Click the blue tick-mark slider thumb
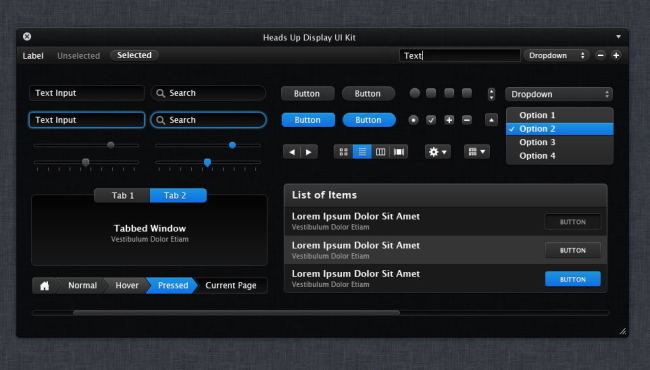This screenshot has width=650, height=370. [207, 162]
